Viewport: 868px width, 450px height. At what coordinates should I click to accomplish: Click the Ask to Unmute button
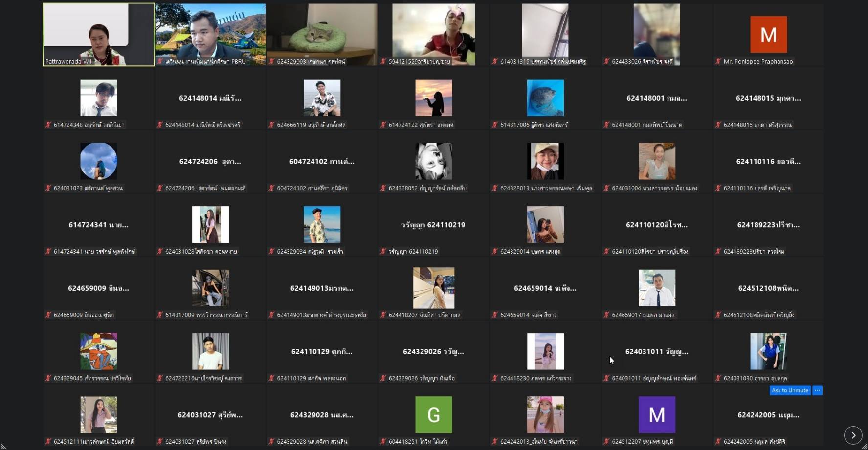(790, 390)
